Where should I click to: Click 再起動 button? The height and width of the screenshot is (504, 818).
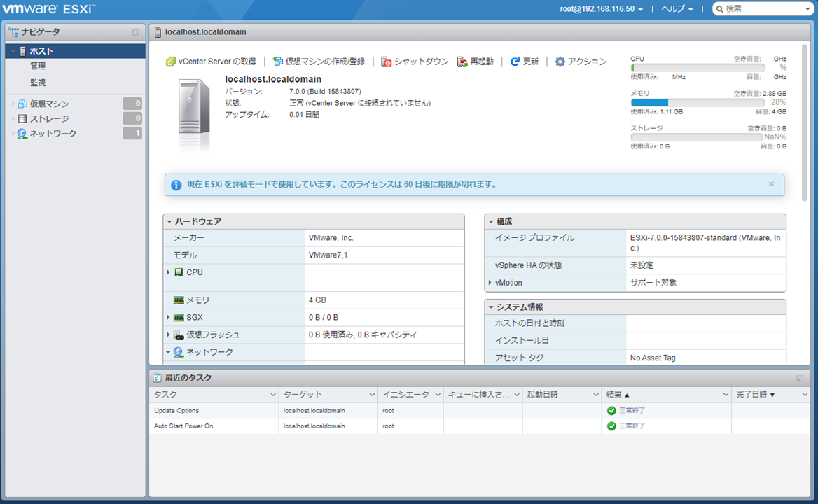click(476, 62)
